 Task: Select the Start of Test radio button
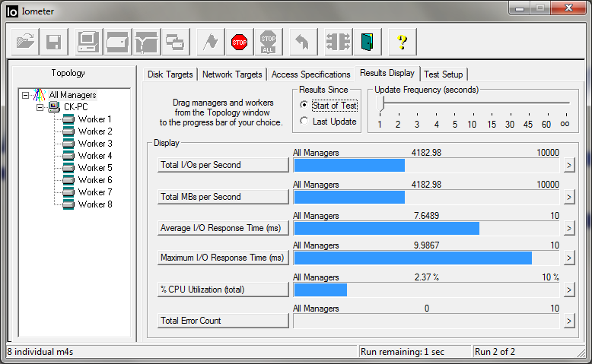305,106
